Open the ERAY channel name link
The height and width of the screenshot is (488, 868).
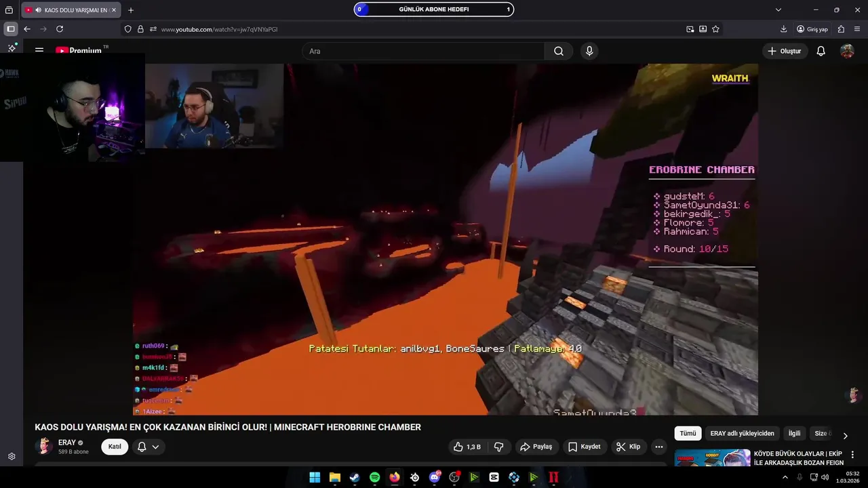[67, 443]
